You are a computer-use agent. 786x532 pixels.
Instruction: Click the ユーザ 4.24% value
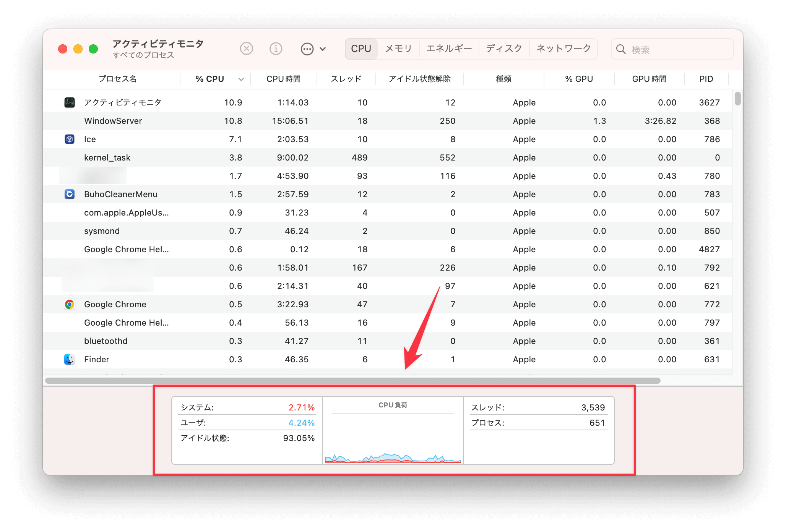[x=301, y=423]
